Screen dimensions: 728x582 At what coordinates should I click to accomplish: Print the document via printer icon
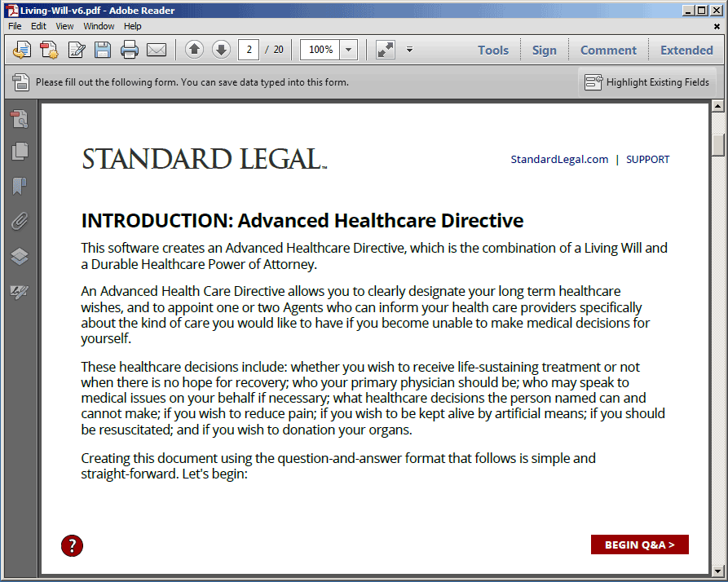tap(130, 50)
